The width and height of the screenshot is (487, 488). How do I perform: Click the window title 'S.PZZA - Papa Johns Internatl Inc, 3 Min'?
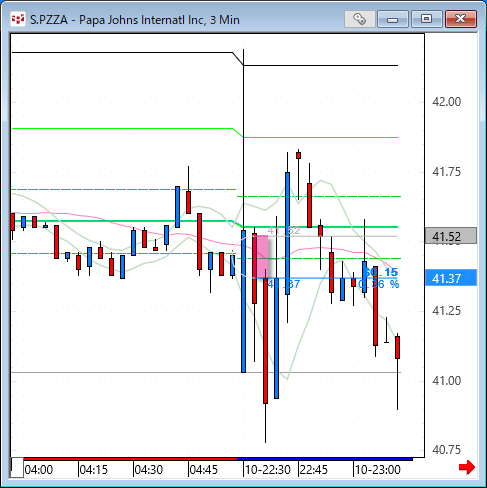(x=135, y=20)
